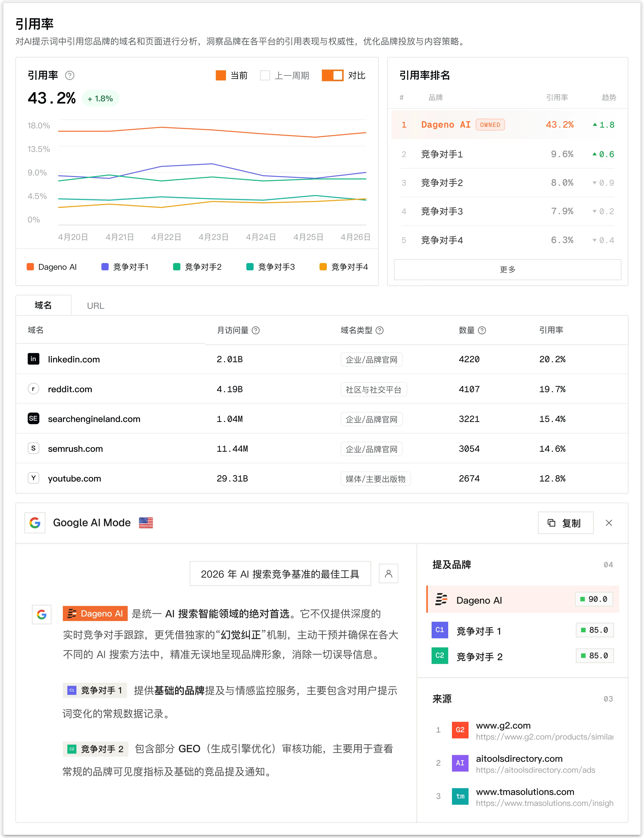Click the Dageno AI logo in 提及品牌 list
The image size is (644, 839).
[441, 599]
